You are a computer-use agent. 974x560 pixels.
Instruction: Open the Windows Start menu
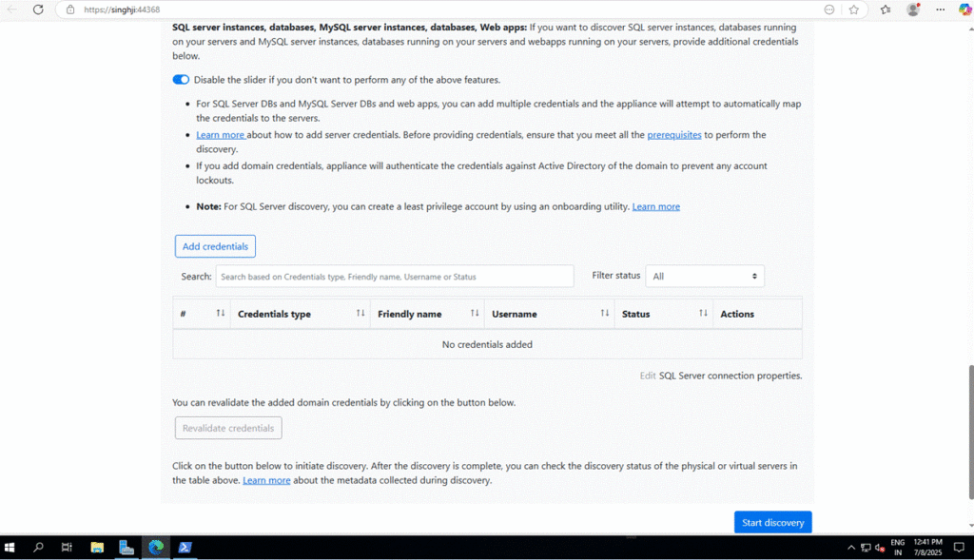pos(10,548)
